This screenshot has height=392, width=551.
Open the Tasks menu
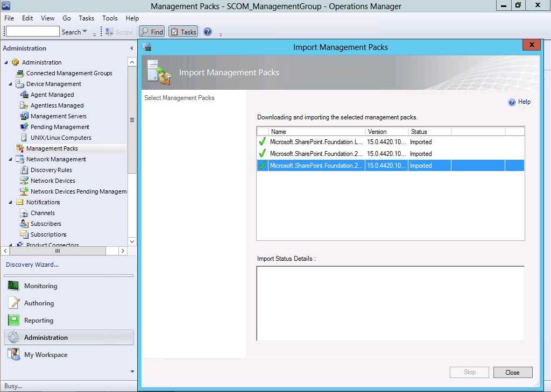pyautogui.click(x=87, y=18)
